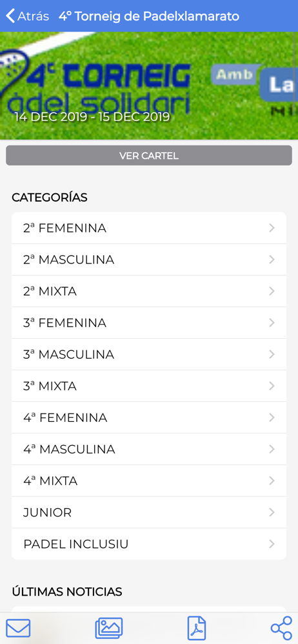Image resolution: width=298 pixels, height=644 pixels.
Task: Tap the chevron beside 4ª MIXTA
Action: click(x=272, y=481)
